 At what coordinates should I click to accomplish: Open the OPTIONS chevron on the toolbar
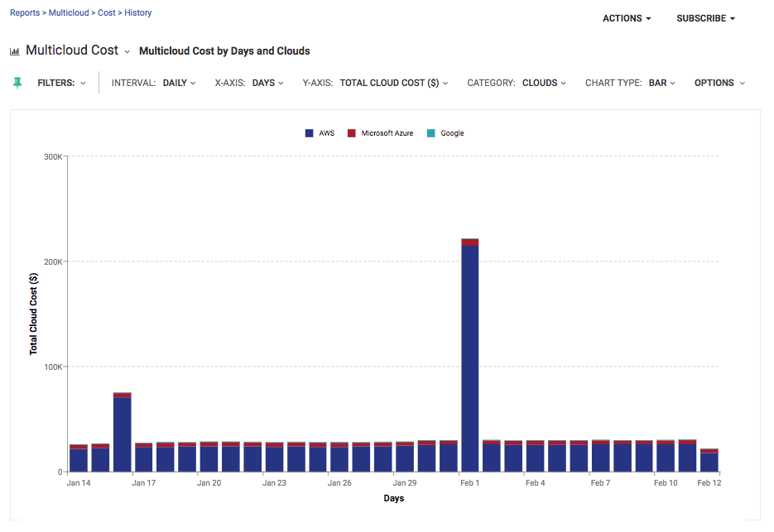click(x=741, y=83)
